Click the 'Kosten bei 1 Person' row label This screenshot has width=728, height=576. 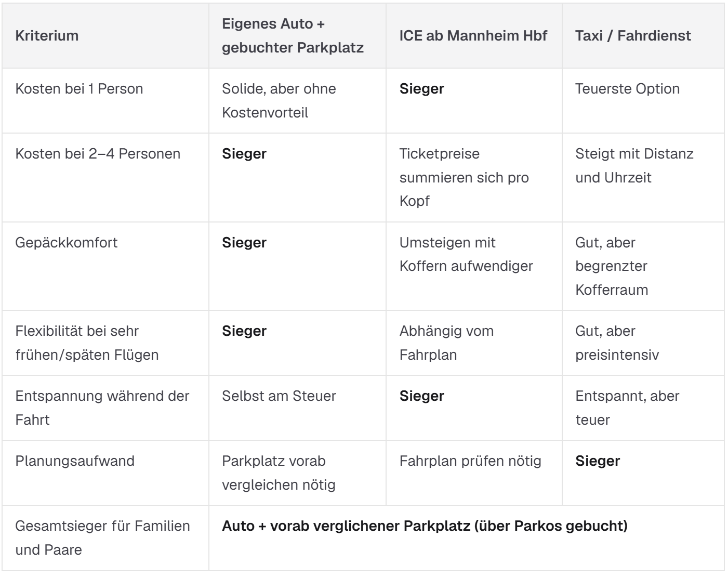coord(79,88)
